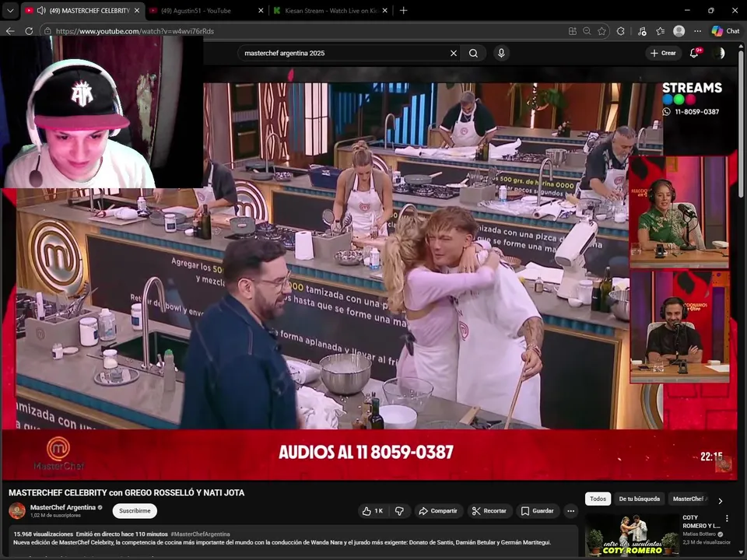Image resolution: width=747 pixels, height=560 pixels.
Task: Select the MasterChef filter chip
Action: click(690, 499)
